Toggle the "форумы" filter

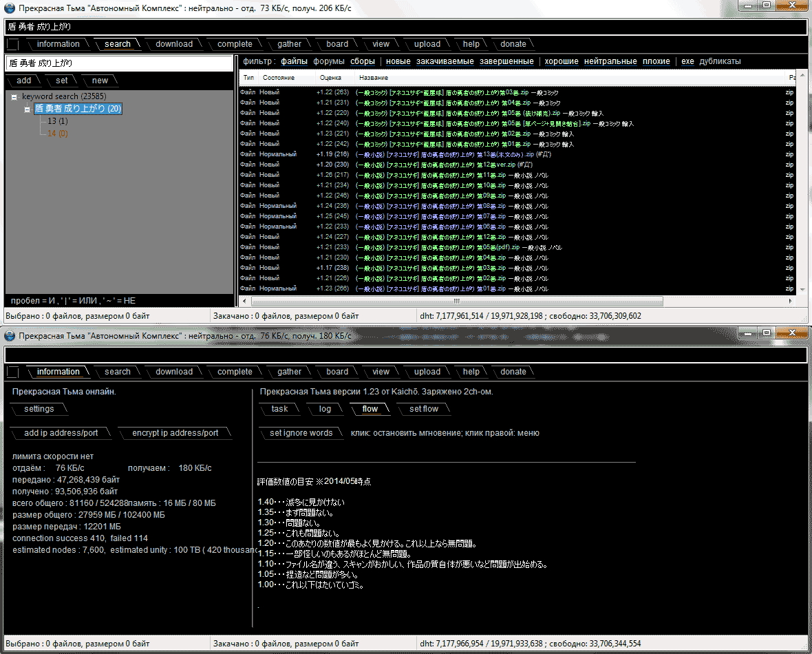pyautogui.click(x=329, y=61)
